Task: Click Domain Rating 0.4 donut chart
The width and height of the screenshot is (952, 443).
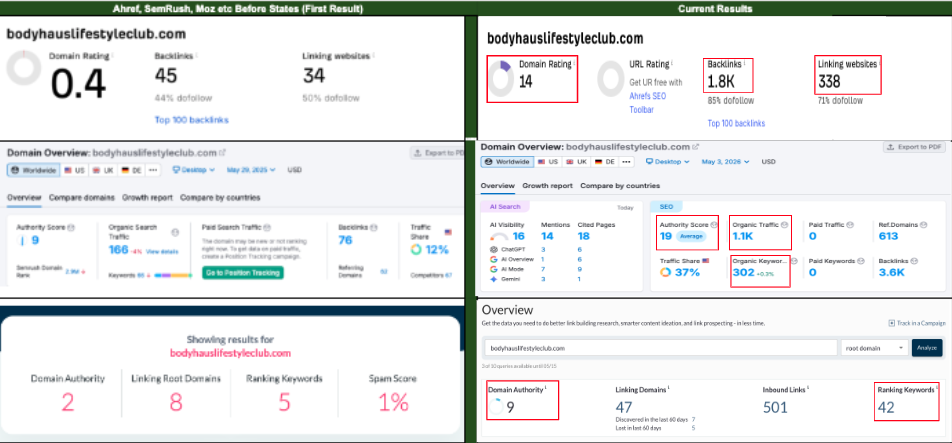Action: pyautogui.click(x=24, y=68)
